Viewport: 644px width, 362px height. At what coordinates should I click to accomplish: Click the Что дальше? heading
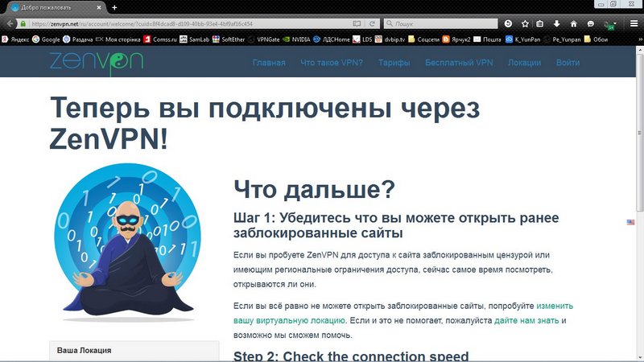tap(314, 189)
